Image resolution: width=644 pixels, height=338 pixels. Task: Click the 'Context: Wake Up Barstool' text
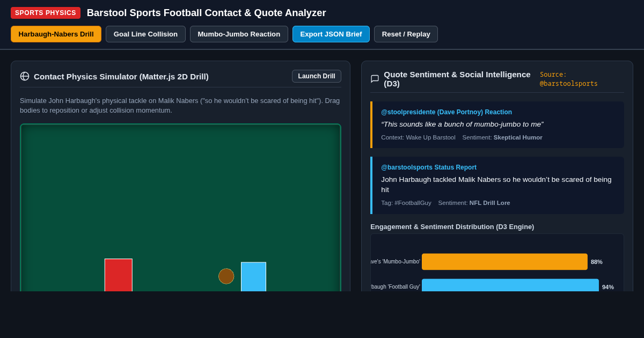(418, 137)
